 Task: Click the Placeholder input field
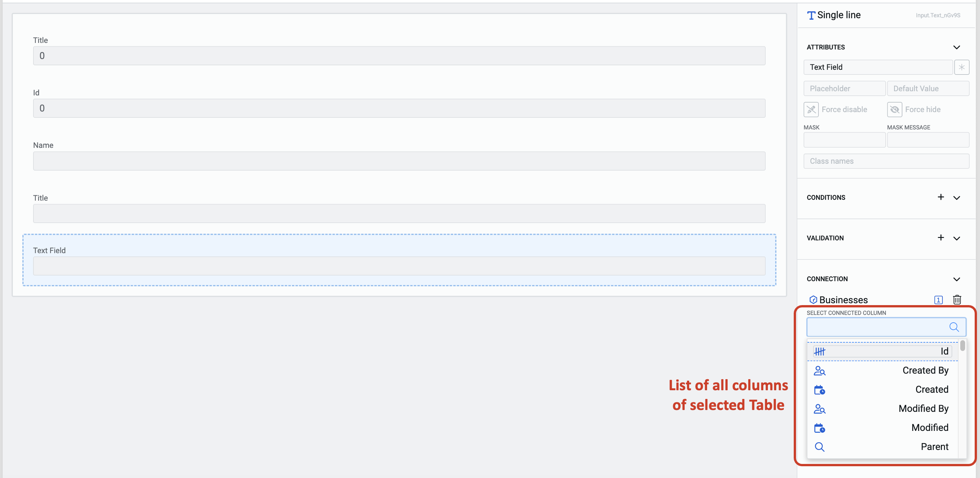tap(843, 87)
